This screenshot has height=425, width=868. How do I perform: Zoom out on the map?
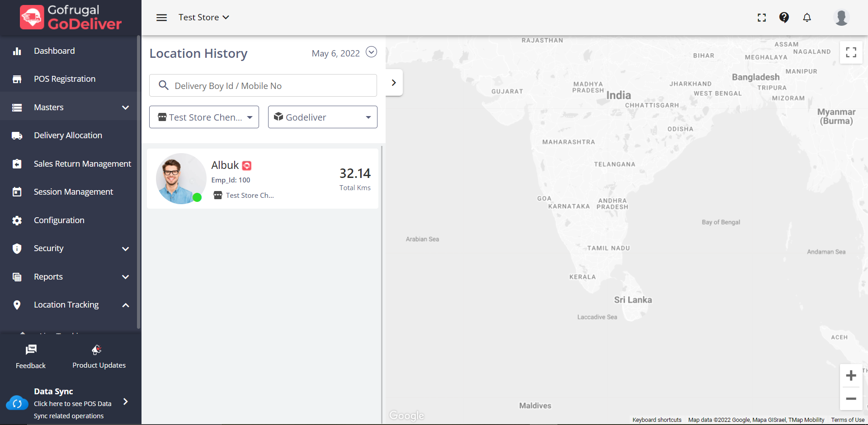851,399
